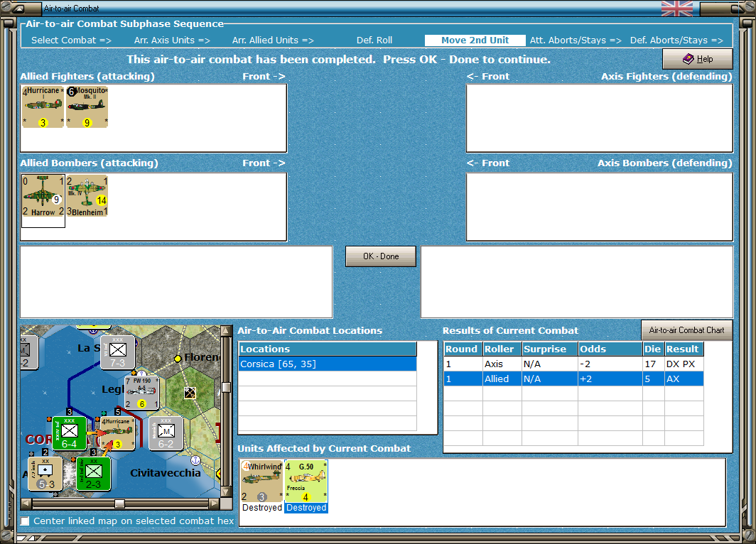756x544 pixels.
Task: Click the map horizontal scrollbar right arrow
Action: 214,504
